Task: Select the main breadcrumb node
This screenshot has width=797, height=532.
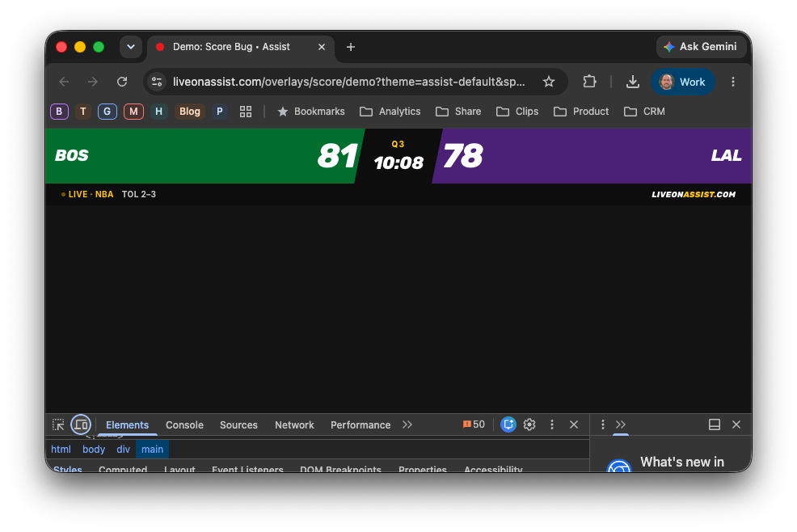Action: [x=152, y=450]
